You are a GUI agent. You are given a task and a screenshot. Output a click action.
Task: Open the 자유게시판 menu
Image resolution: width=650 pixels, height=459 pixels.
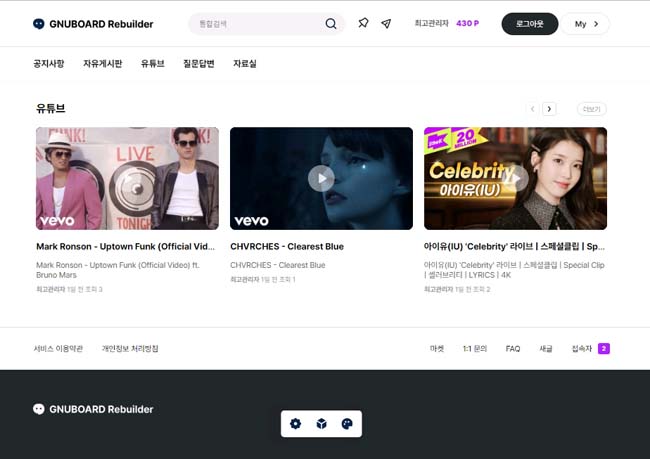tap(102, 64)
